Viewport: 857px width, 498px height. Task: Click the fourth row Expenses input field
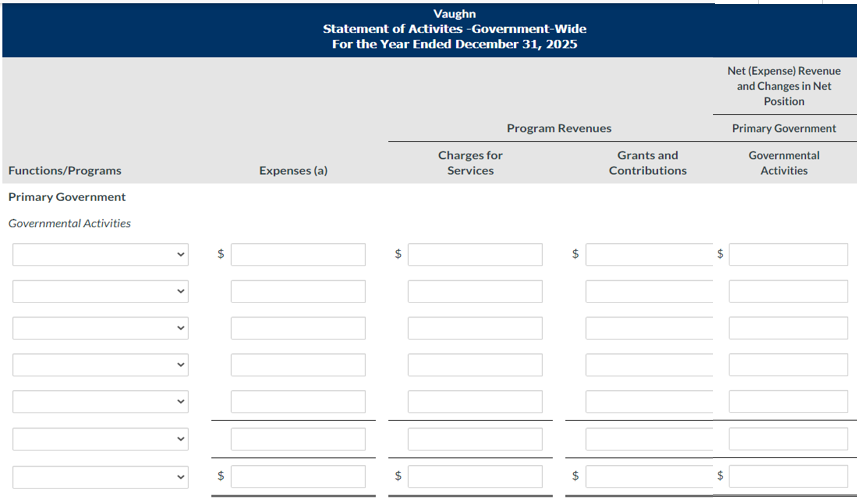(x=298, y=365)
